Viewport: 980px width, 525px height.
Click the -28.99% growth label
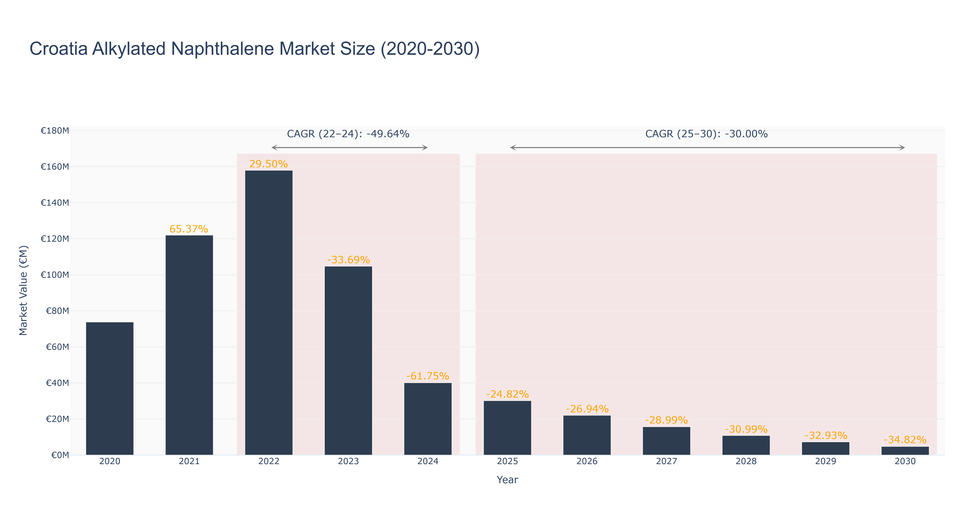tap(666, 420)
